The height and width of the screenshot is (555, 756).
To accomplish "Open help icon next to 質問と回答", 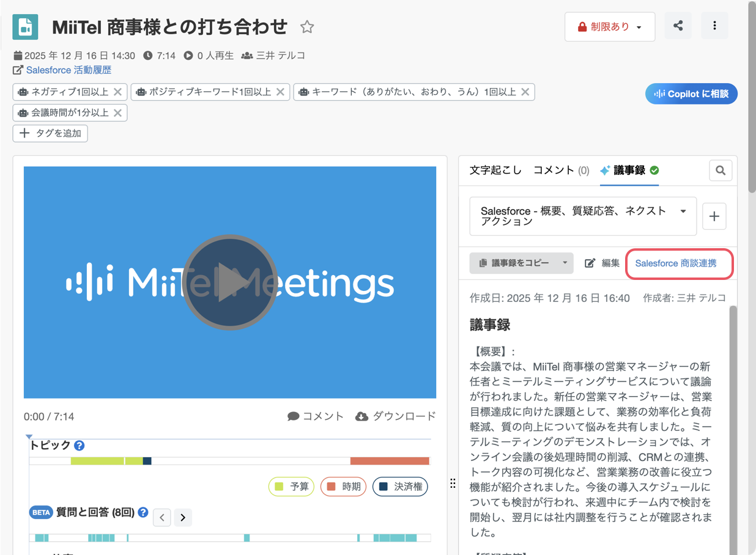I will coord(143,512).
